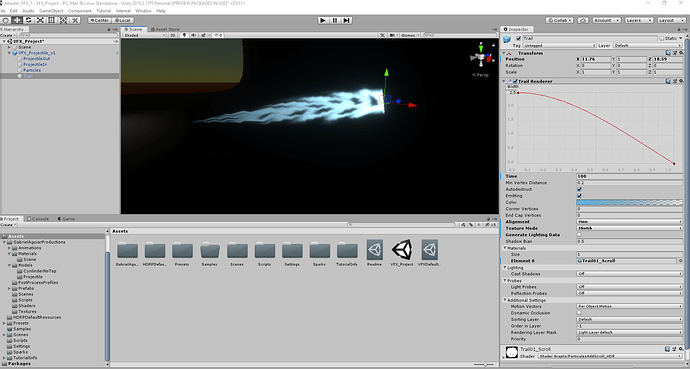
Task: Switch to the Console tab
Action: pos(38,219)
